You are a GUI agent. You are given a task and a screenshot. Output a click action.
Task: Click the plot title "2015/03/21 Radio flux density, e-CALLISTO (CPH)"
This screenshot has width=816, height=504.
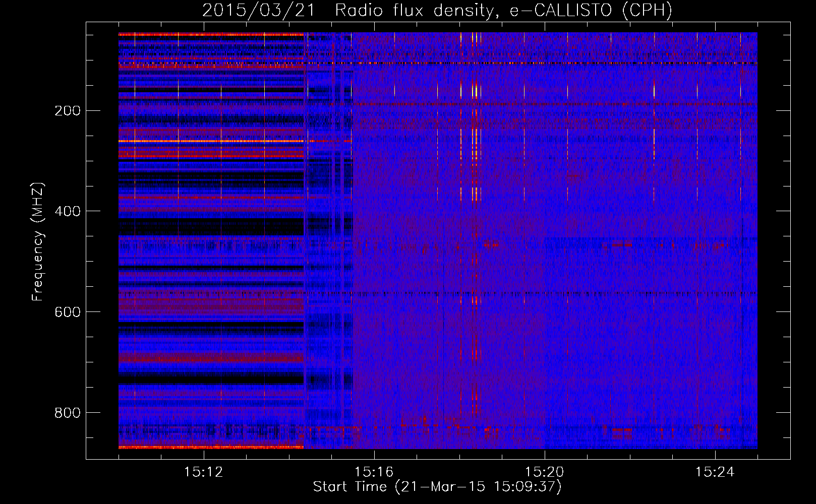tap(437, 10)
